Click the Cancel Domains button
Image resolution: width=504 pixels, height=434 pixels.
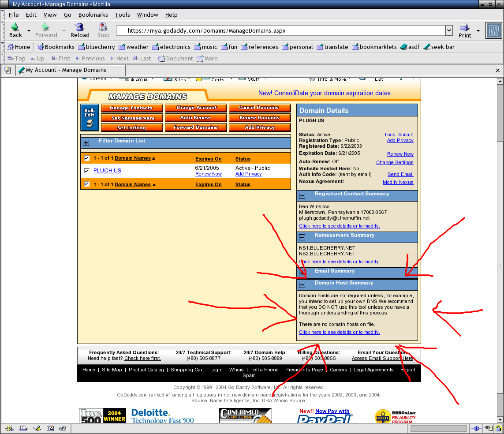[x=260, y=108]
